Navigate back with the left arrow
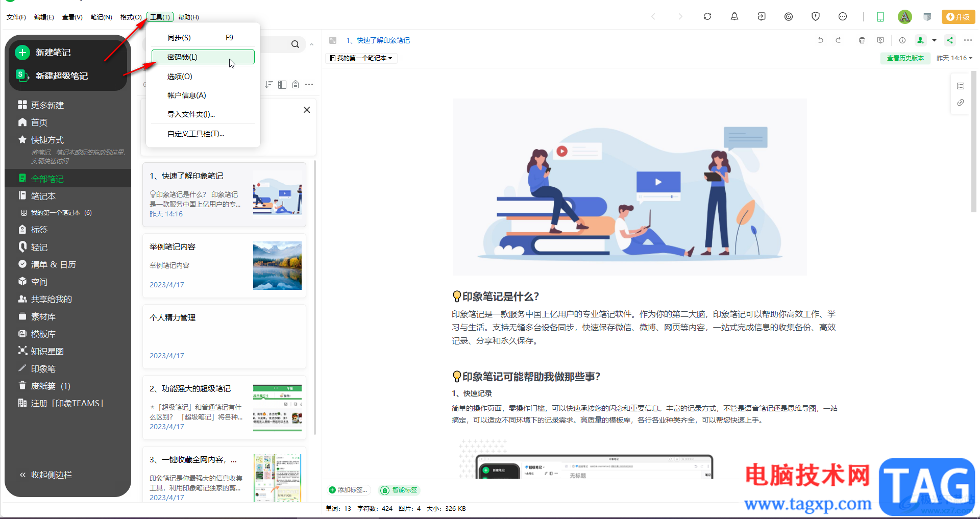Image resolution: width=980 pixels, height=519 pixels. tap(653, 16)
